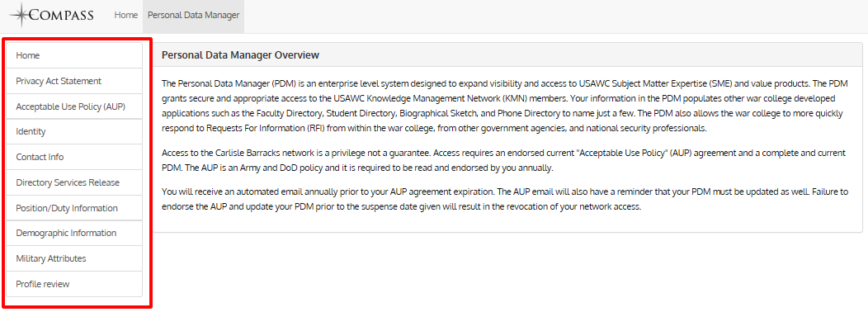Image resolution: width=868 pixels, height=331 pixels.
Task: Click blank header space right of navigation
Action: click(x=554, y=16)
